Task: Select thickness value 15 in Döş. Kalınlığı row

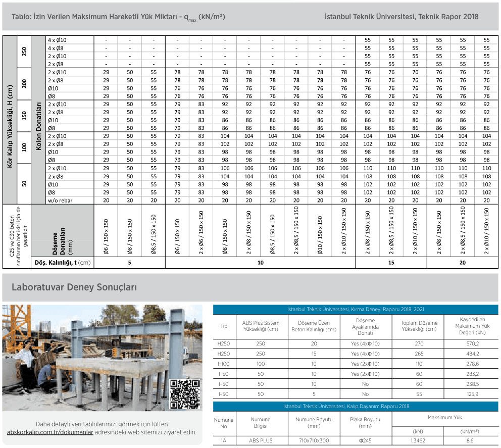Action: point(391,263)
